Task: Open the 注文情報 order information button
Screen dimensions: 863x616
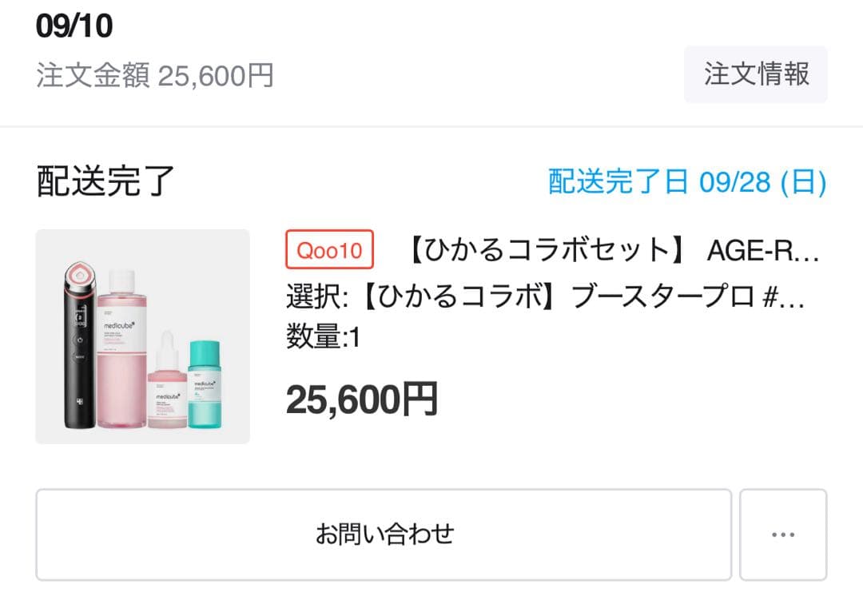Action: tap(755, 74)
